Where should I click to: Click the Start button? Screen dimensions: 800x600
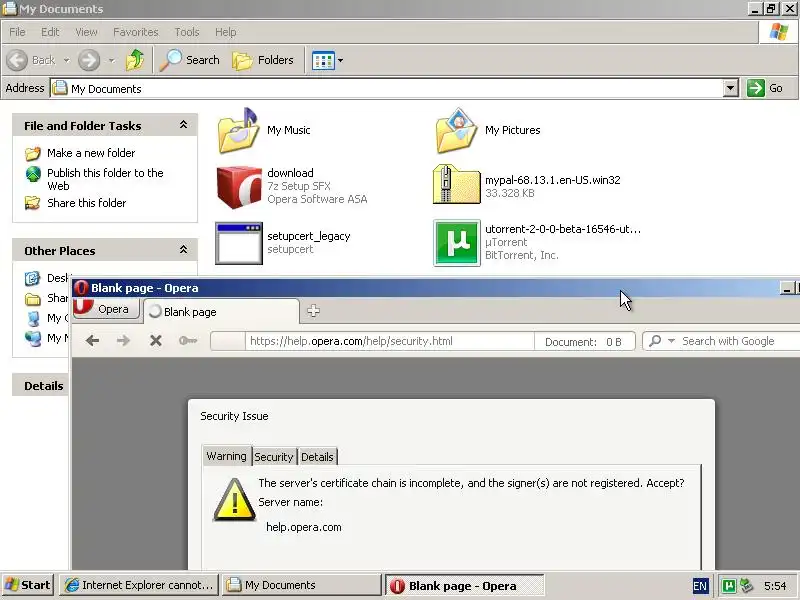point(28,585)
